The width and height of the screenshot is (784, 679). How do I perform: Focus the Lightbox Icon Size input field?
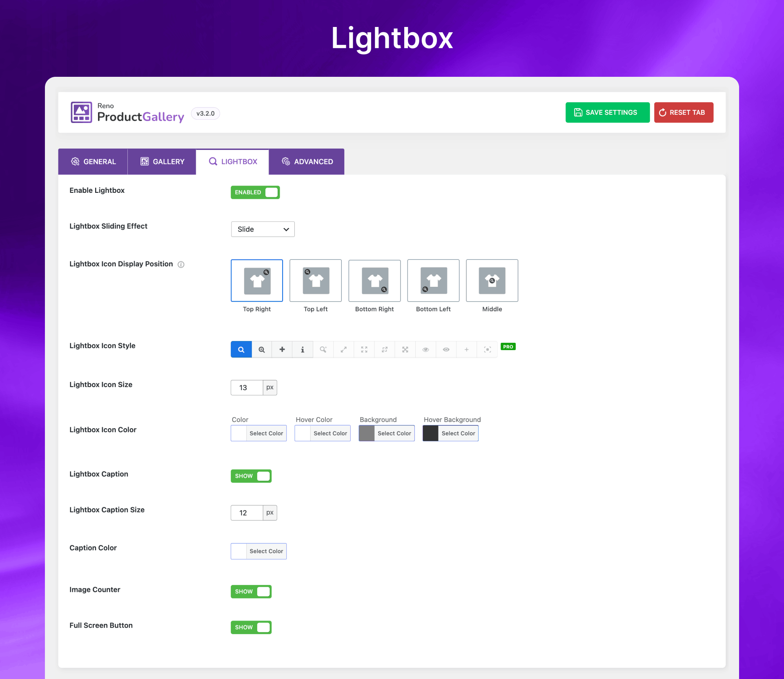point(247,388)
